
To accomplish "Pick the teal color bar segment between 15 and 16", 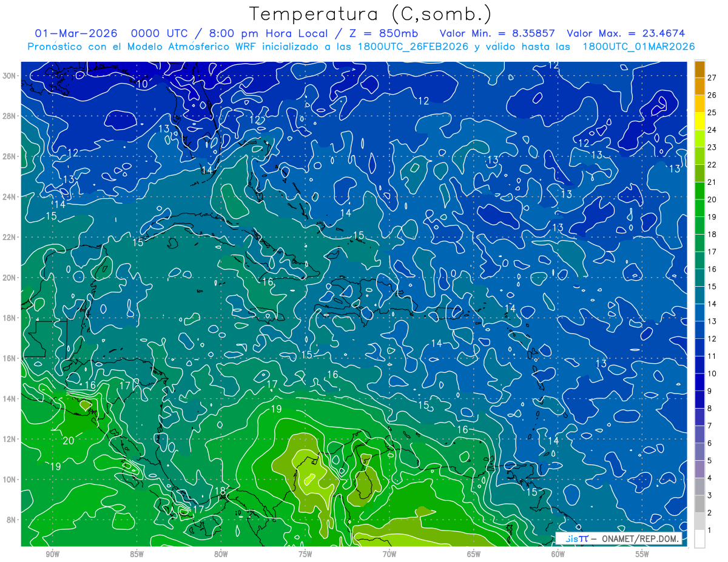I will pos(699,278).
